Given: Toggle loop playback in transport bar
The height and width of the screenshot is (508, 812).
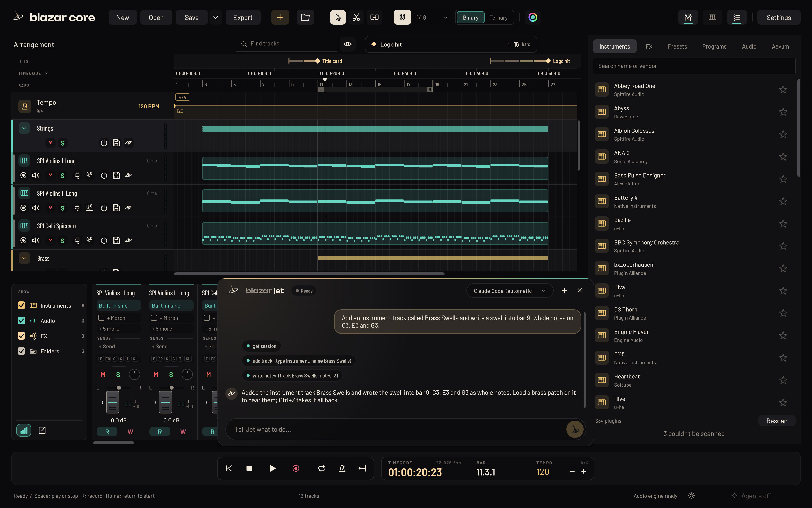Looking at the screenshot, I should pyautogui.click(x=322, y=468).
